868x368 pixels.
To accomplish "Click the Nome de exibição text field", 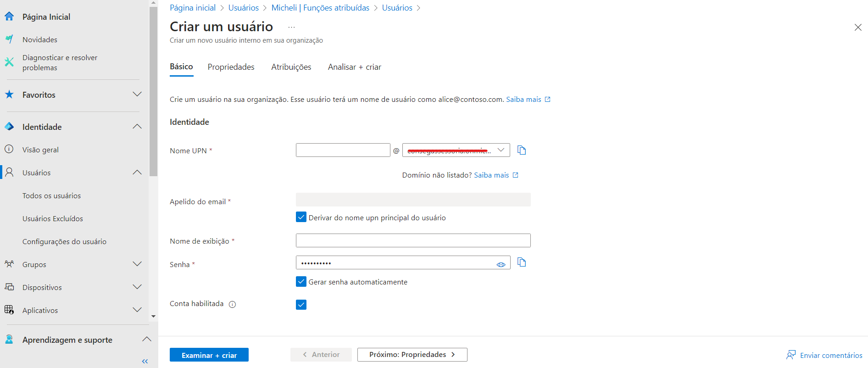I will click(413, 240).
